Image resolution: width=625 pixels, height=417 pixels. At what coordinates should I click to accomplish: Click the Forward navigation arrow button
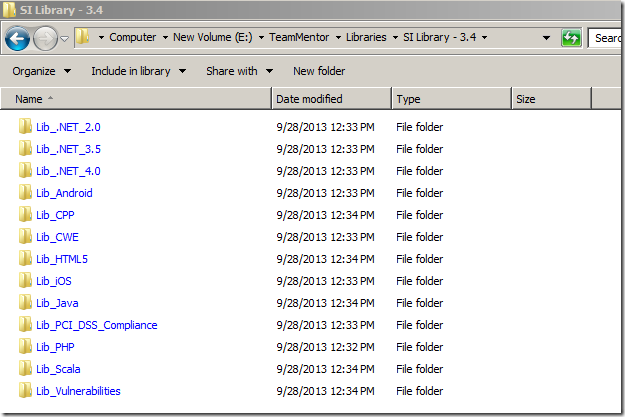[45, 38]
